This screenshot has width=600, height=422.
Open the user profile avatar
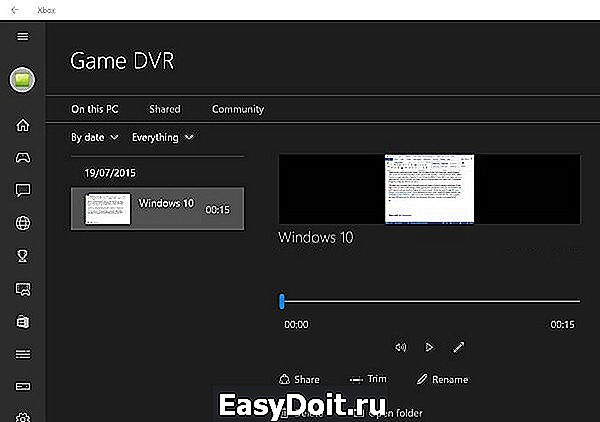(x=22, y=80)
